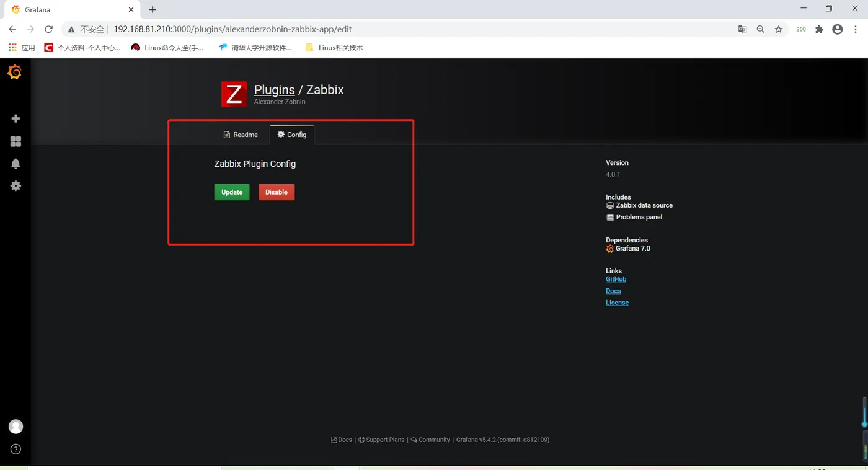Open the Configuration gear in sidebar
The height and width of the screenshot is (470, 868).
[x=15, y=186]
